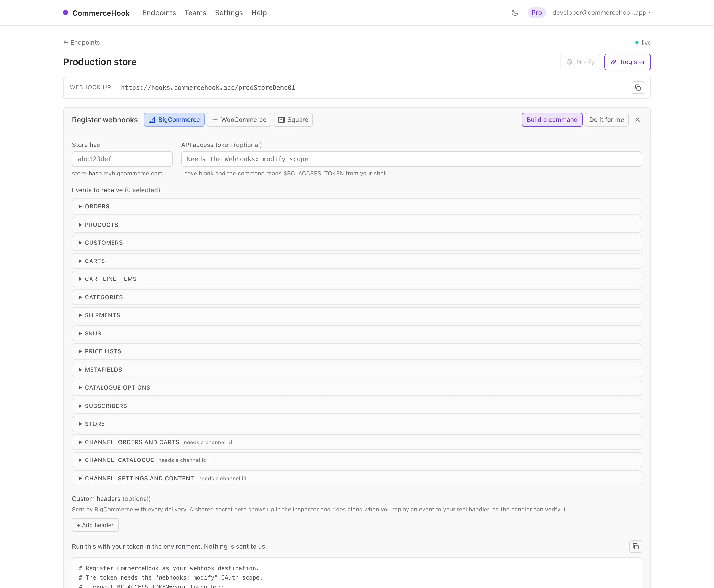Expand the ORDERS events group
Screen dimensions: 714x588
357,206
